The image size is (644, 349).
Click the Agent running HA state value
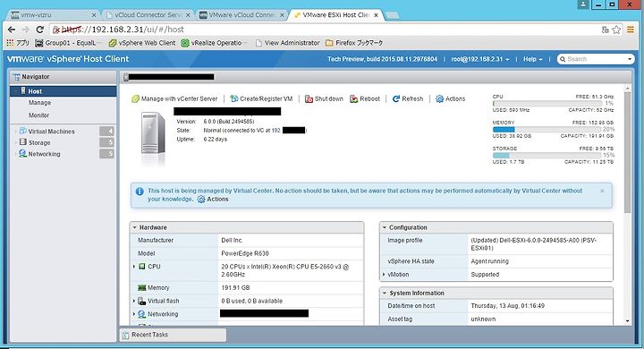(x=489, y=261)
